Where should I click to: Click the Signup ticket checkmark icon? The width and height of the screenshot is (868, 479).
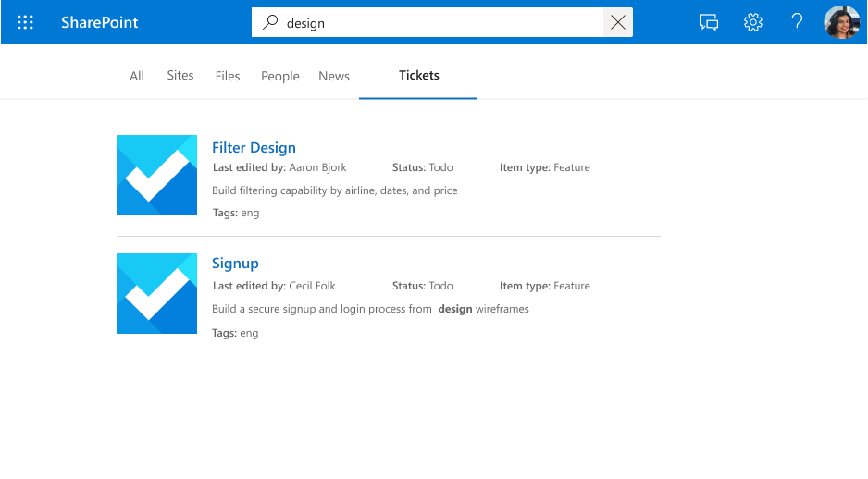click(x=156, y=293)
